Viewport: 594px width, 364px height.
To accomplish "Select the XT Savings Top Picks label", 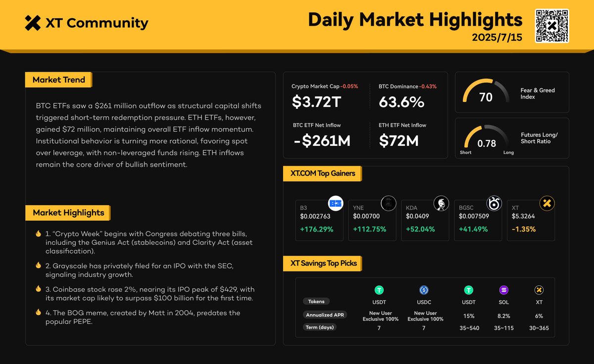I will tap(323, 263).
